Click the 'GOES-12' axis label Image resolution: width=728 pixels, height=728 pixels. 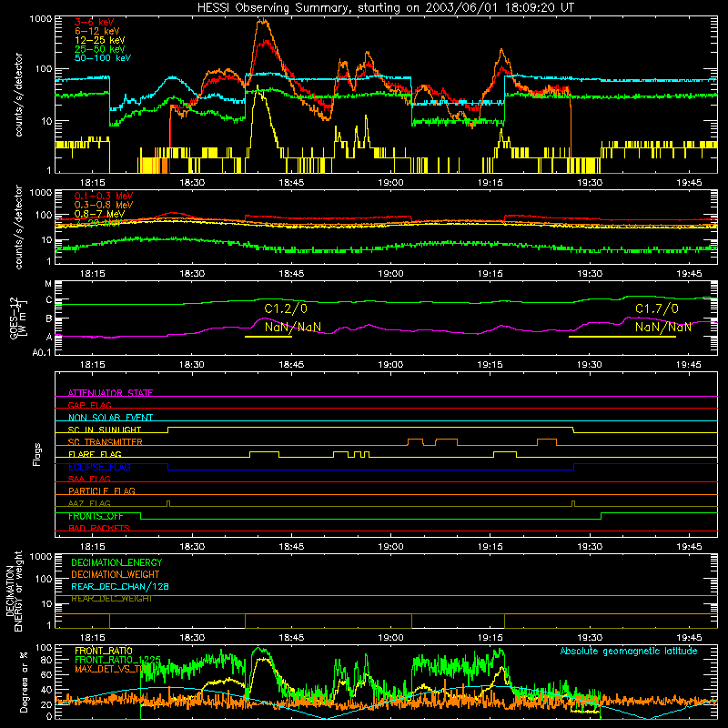14,318
